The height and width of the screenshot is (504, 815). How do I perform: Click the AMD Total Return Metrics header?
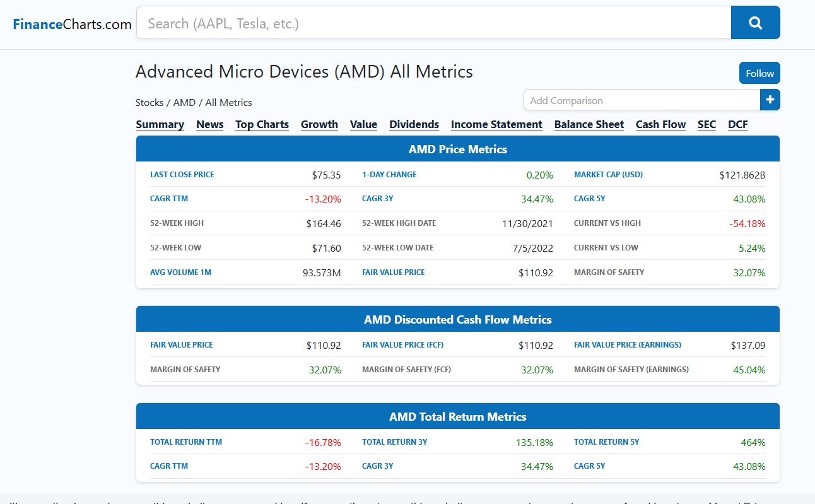coord(458,416)
